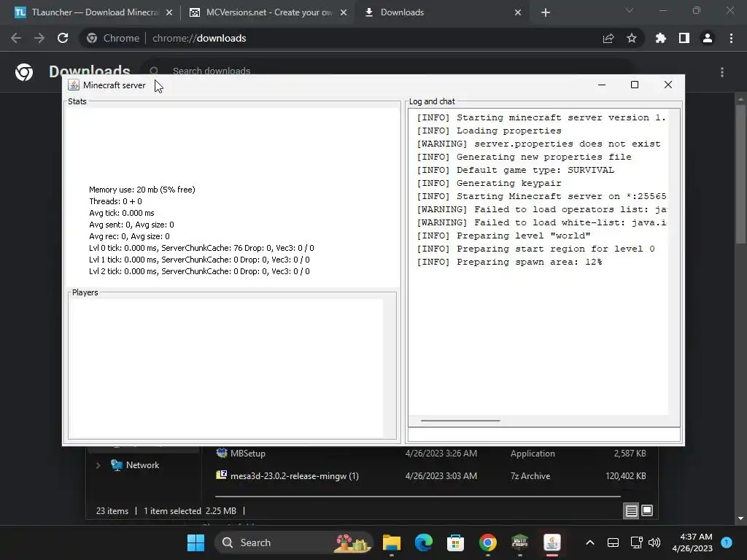
Task: Open a new browser tab
Action: point(546,13)
